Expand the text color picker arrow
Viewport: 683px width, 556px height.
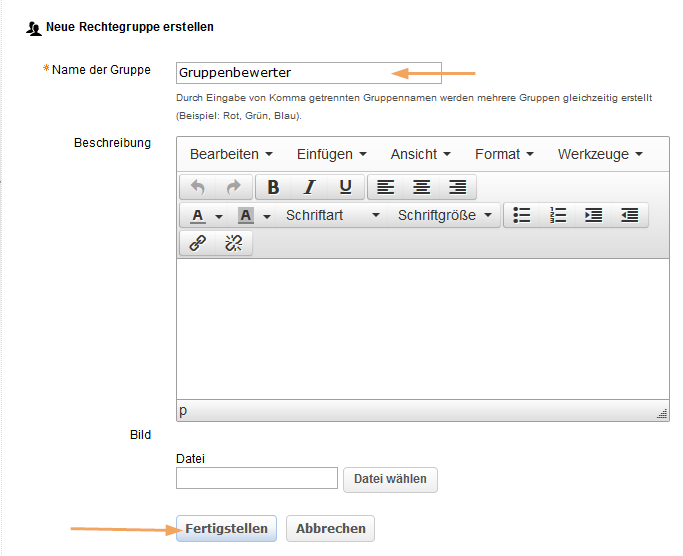219,216
